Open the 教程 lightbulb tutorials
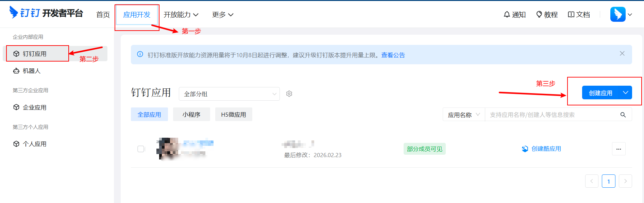 pos(547,15)
